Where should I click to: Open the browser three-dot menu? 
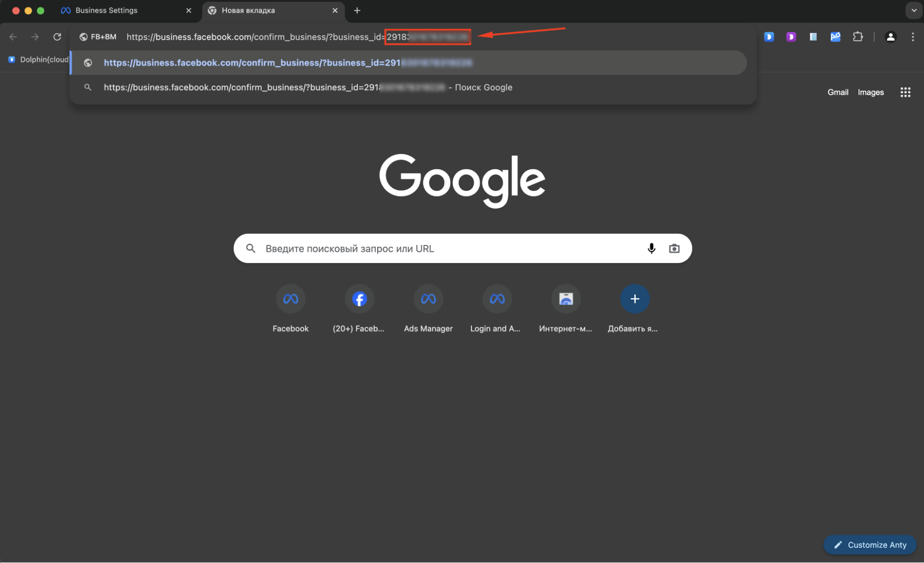(x=913, y=37)
